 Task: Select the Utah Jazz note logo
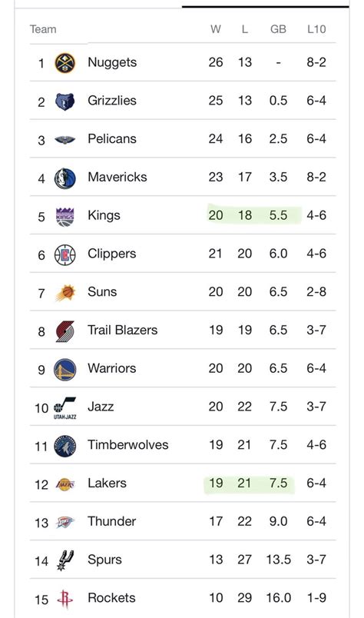tap(65, 408)
